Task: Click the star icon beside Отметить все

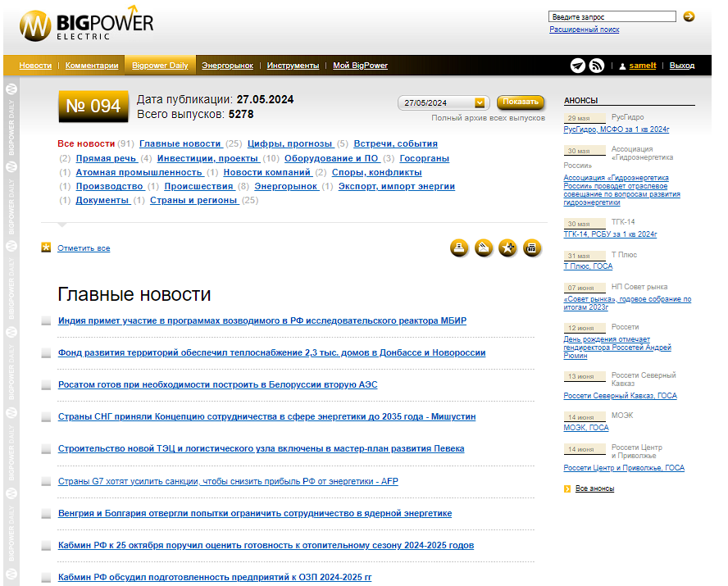Action: (x=46, y=248)
